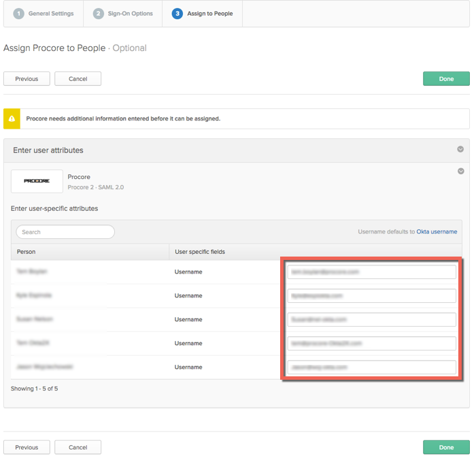
Task: Focus the Search people field
Action: pyautogui.click(x=65, y=232)
